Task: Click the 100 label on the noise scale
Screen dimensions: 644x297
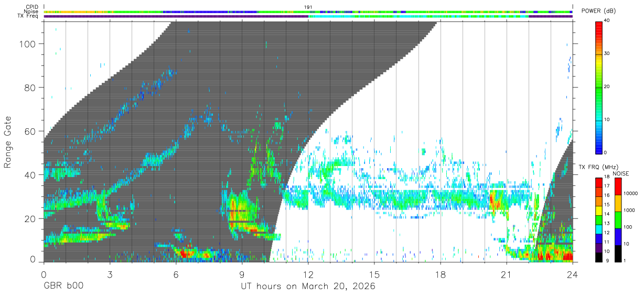Action: coord(628,227)
